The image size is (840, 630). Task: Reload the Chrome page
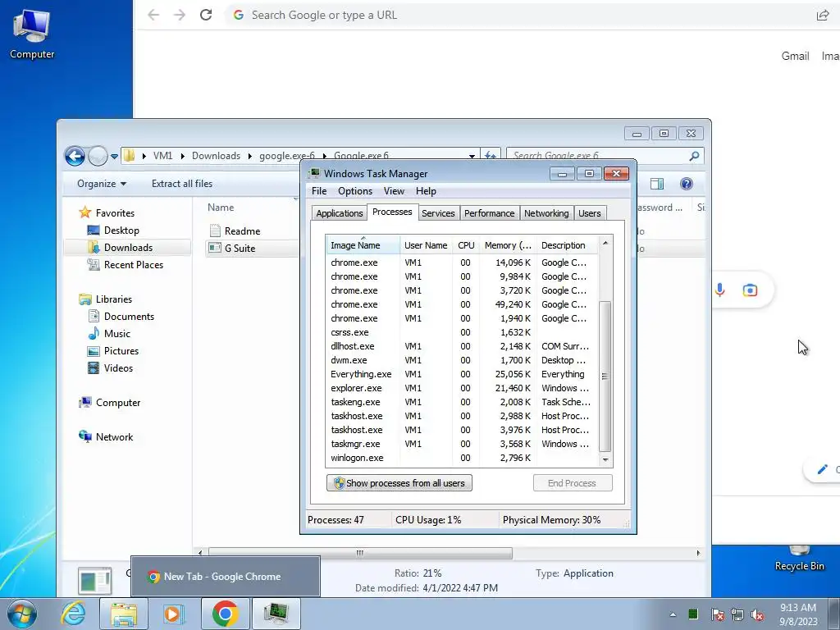(x=206, y=15)
